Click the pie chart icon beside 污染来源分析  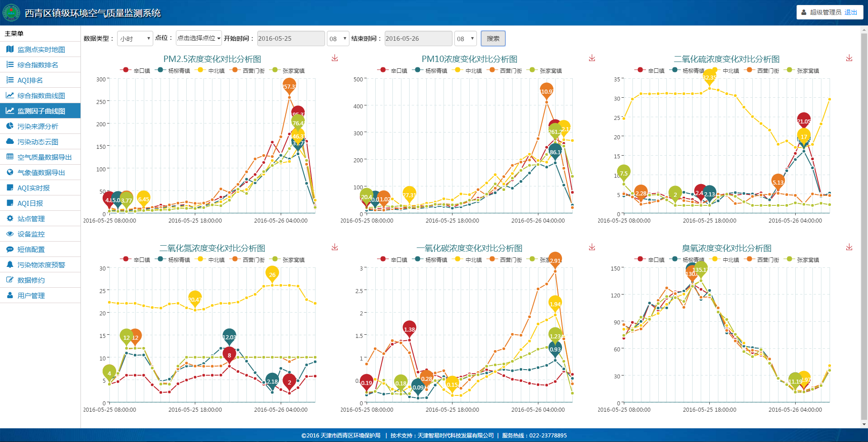[10, 126]
